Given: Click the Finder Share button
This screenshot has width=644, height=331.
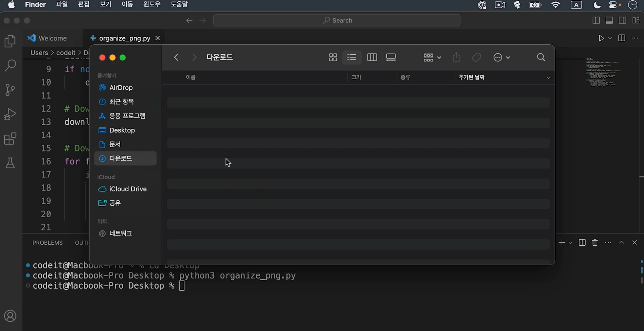Looking at the screenshot, I should coord(457,57).
